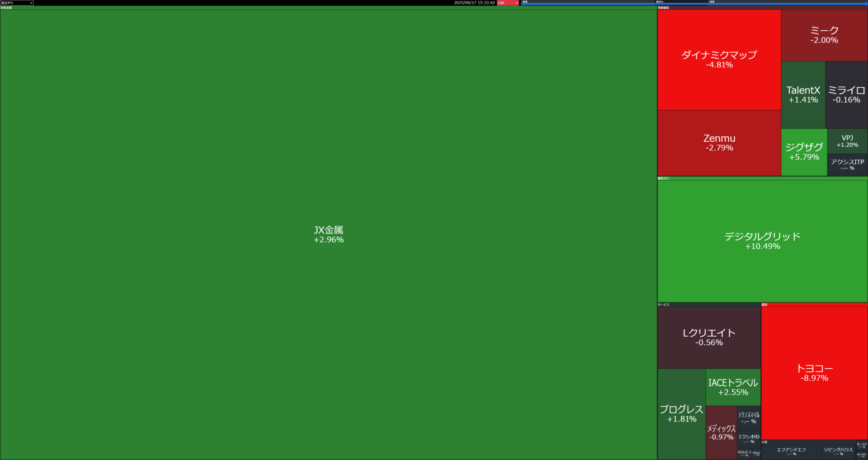This screenshot has width=868, height=460.
Task: Select the デジタルグリッド +10.49% tile
Action: pos(762,241)
